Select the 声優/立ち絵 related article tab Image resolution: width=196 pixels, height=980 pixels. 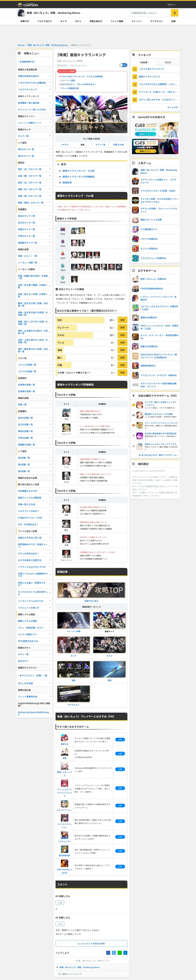[118, 145]
